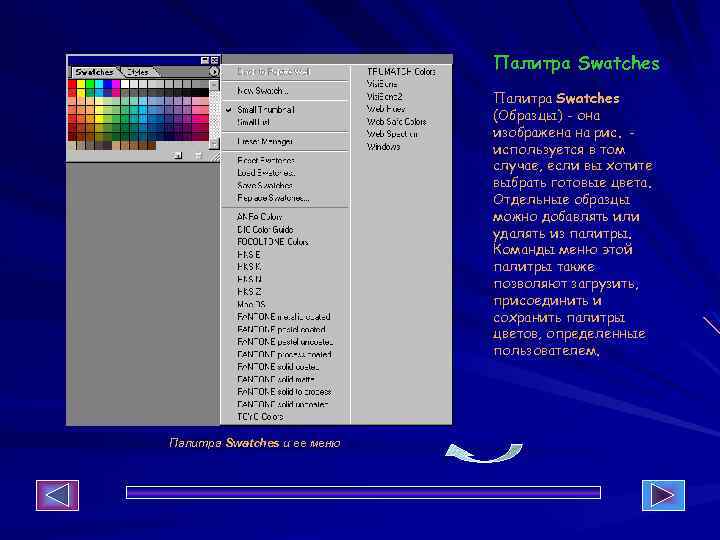Click the swatches scrollbar down arrow
720x540 pixels.
click(214, 144)
